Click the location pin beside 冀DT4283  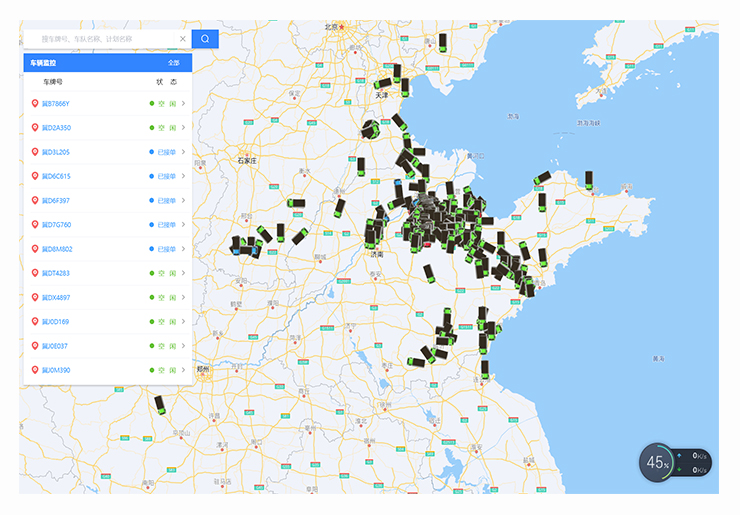pos(35,273)
